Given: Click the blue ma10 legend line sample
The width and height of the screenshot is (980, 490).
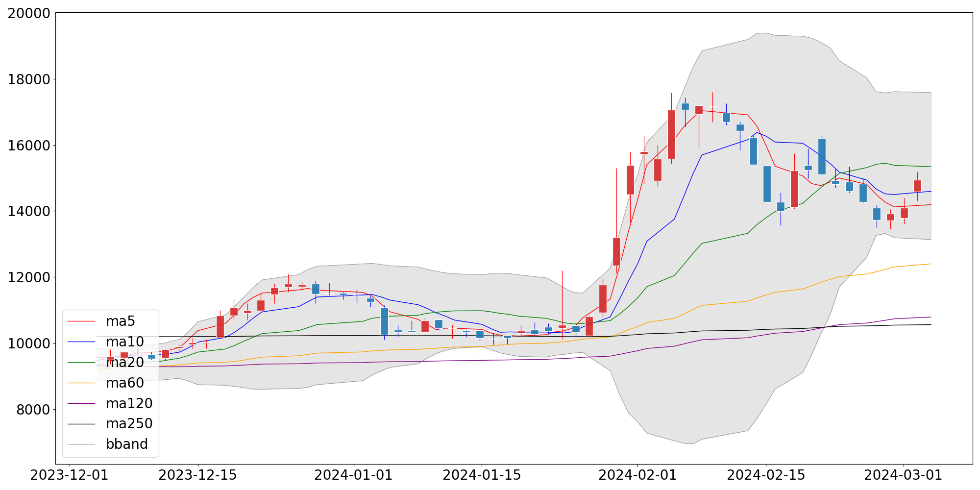Looking at the screenshot, I should (x=81, y=342).
